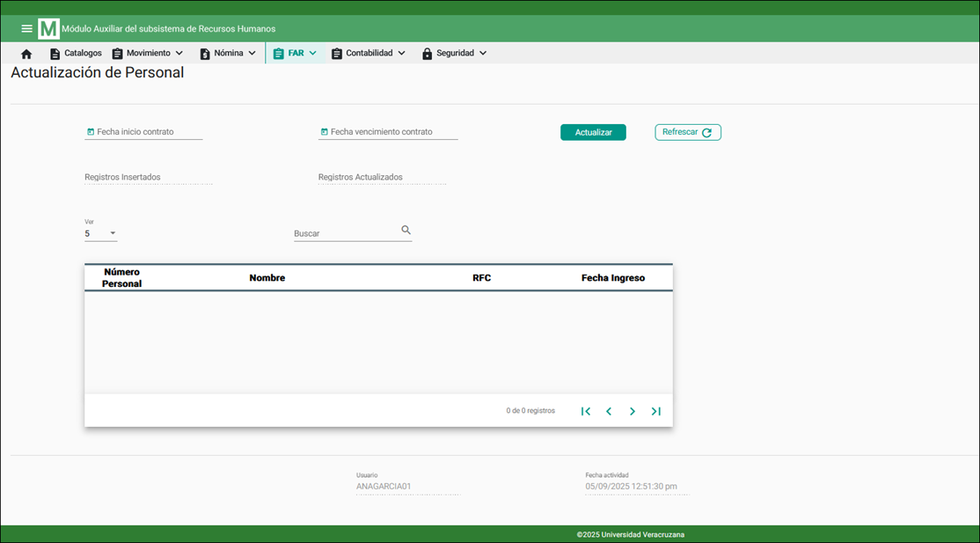Click the home icon in navbar
This screenshot has width=980, height=543.
26,54
